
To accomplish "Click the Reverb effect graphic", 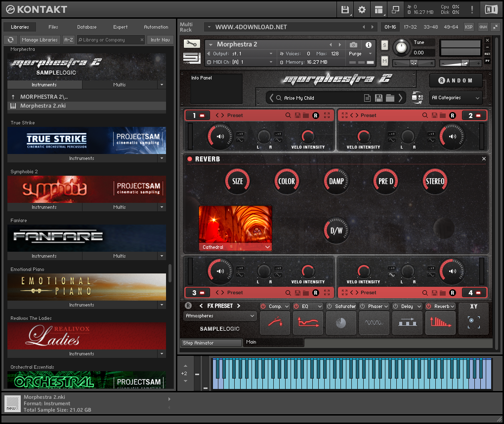I will click(x=440, y=323).
